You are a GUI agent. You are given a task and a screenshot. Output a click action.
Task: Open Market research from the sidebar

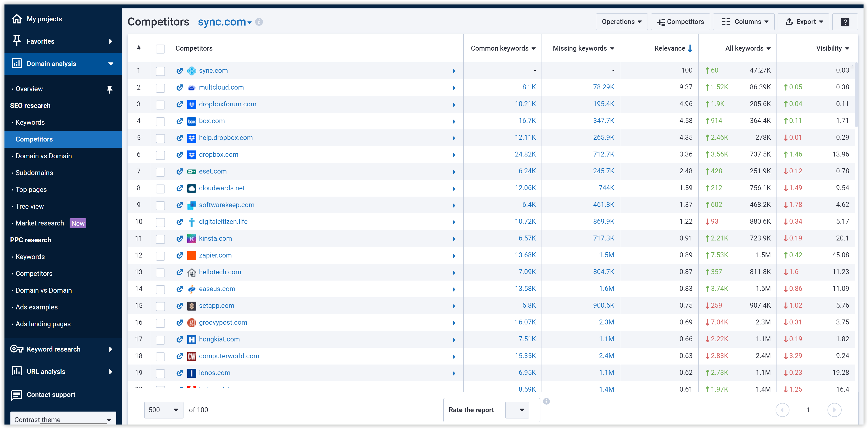click(x=40, y=223)
